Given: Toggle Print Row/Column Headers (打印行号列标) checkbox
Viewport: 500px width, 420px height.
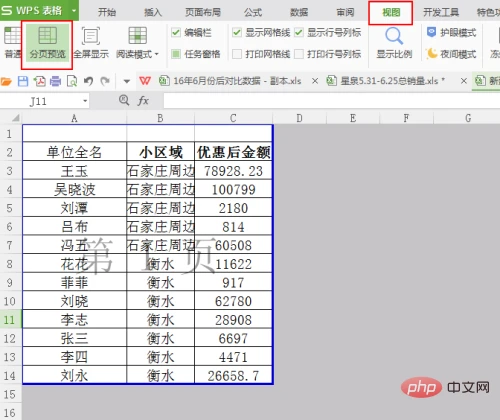Looking at the screenshot, I should tap(299, 54).
